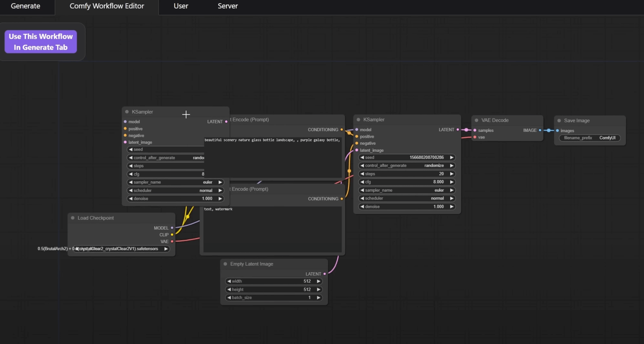Click the CLIP output dot on Load Checkpoint
This screenshot has width=644, height=344.
pos(172,234)
